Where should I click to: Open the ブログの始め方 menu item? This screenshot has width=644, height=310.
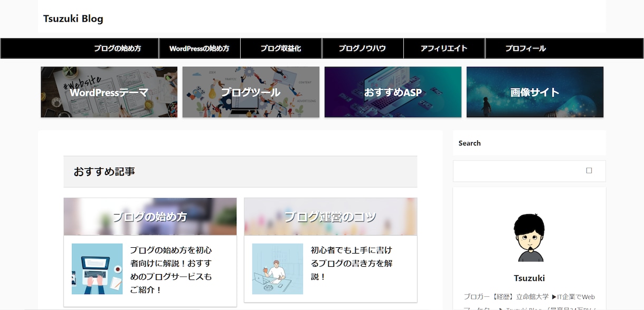(118, 49)
